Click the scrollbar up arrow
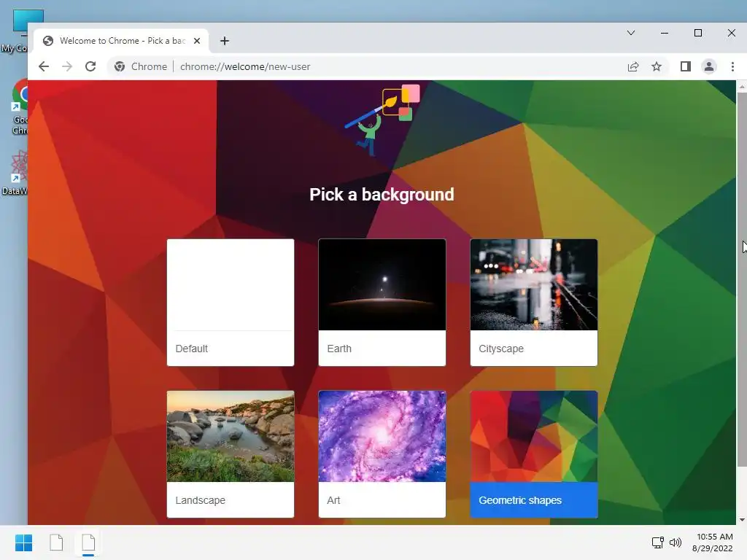747x560 pixels. click(742, 86)
